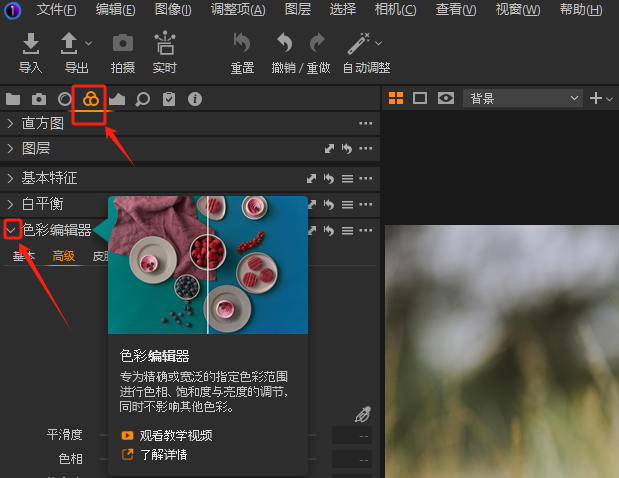Open the 直方图 panel options menu
Screen dimensions: 619x478
coord(366,124)
